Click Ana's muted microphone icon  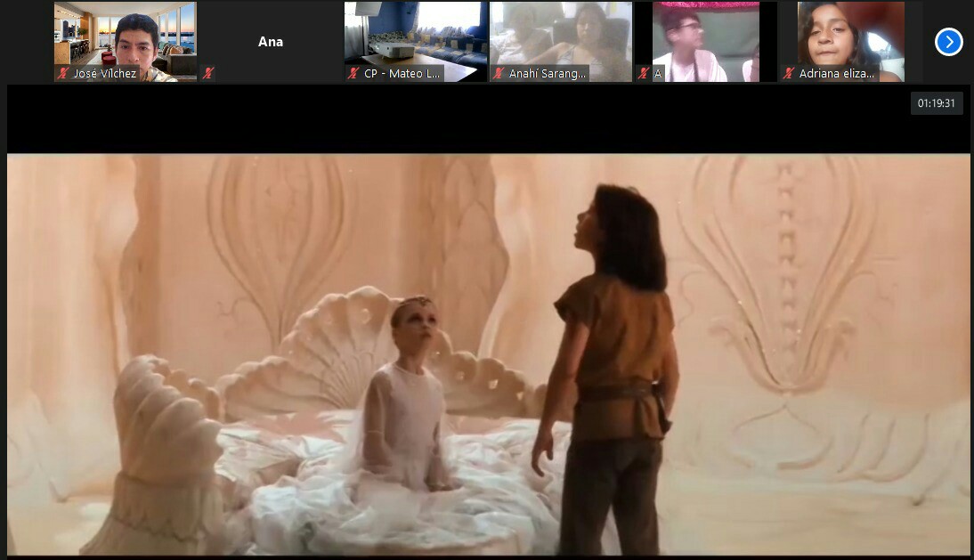coord(208,73)
